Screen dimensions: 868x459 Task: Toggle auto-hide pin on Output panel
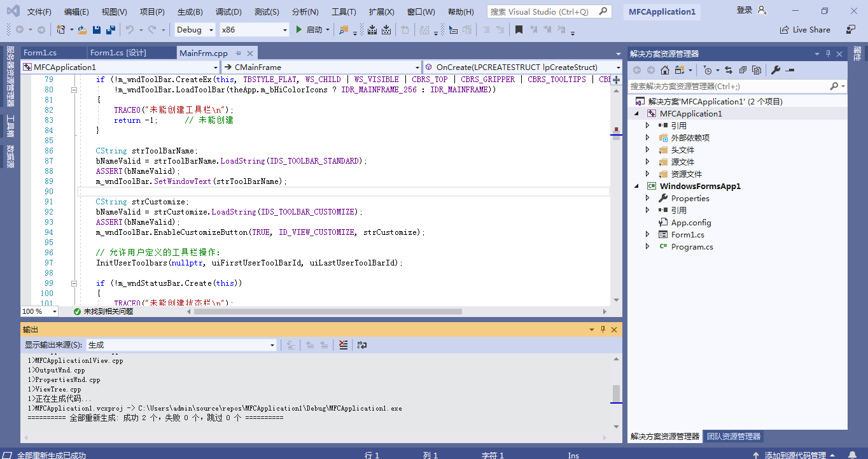[603, 330]
